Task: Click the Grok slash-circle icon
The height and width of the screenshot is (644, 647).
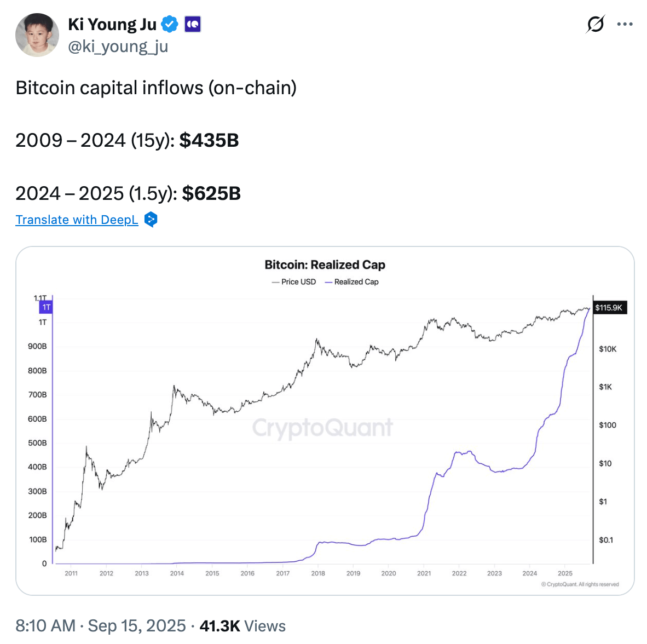Action: click(x=595, y=24)
